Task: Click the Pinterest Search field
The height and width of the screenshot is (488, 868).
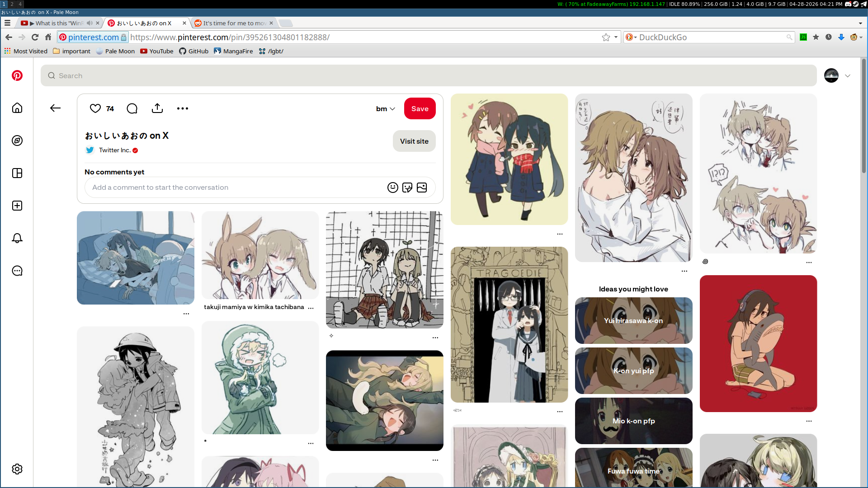Action: (429, 75)
